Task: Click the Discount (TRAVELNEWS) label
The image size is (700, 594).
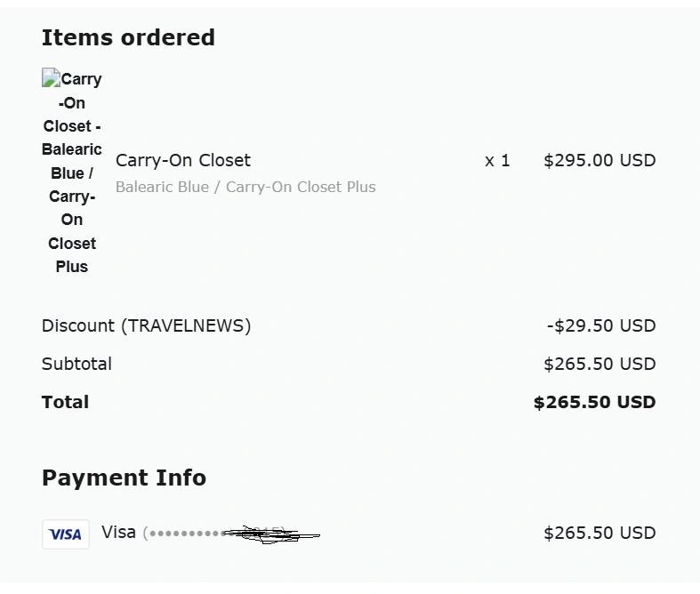Action: point(146,325)
